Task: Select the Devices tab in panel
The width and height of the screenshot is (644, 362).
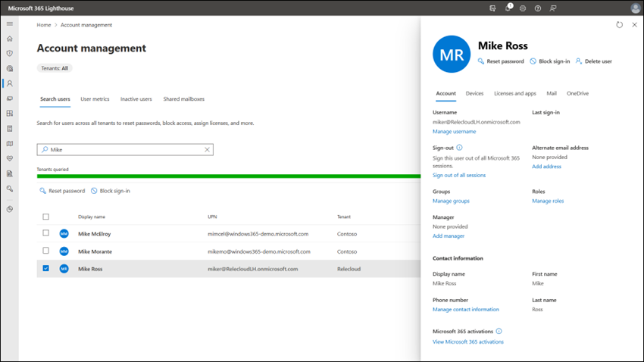Action: (x=474, y=93)
